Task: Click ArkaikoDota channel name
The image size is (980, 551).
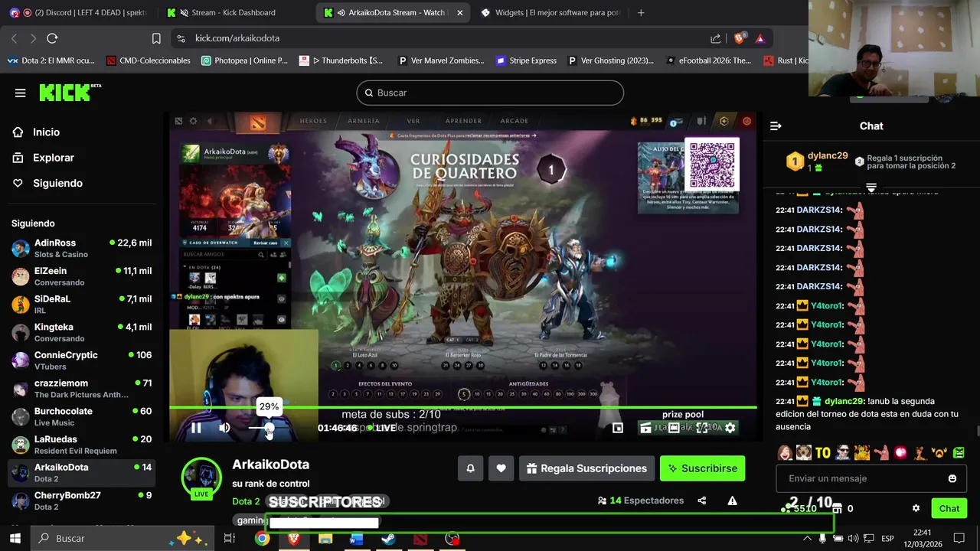Action: [x=270, y=465]
